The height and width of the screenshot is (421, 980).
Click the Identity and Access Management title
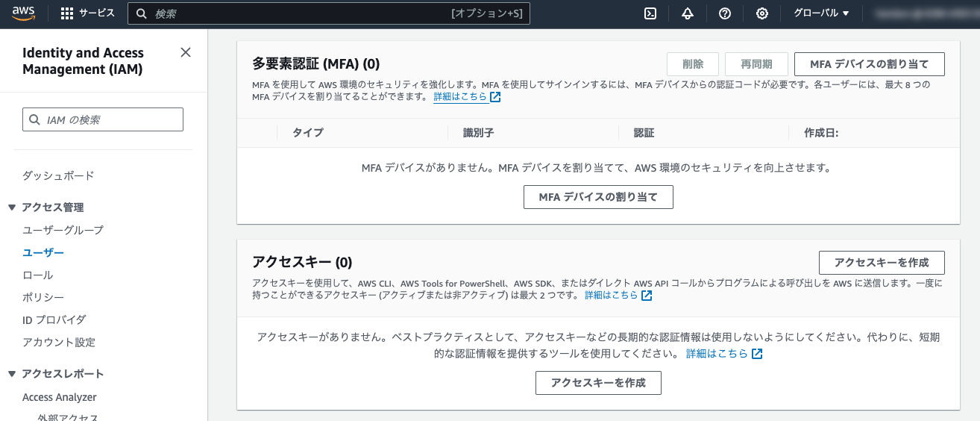point(83,61)
